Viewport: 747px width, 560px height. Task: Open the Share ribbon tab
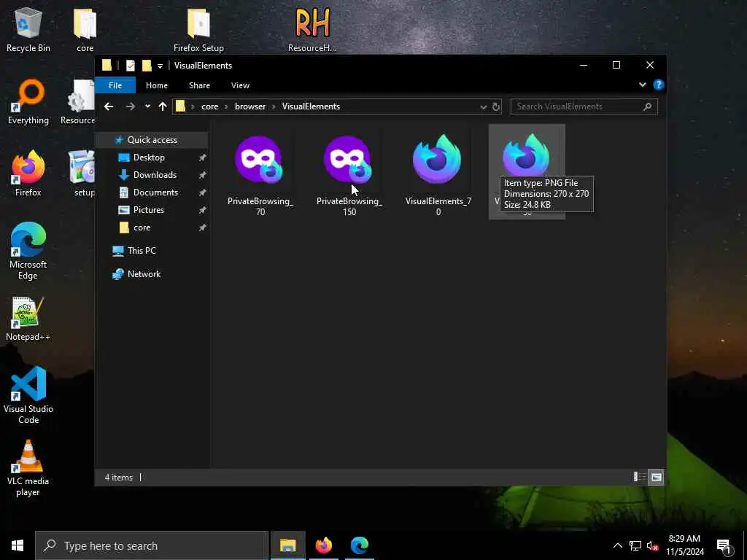pyautogui.click(x=199, y=85)
